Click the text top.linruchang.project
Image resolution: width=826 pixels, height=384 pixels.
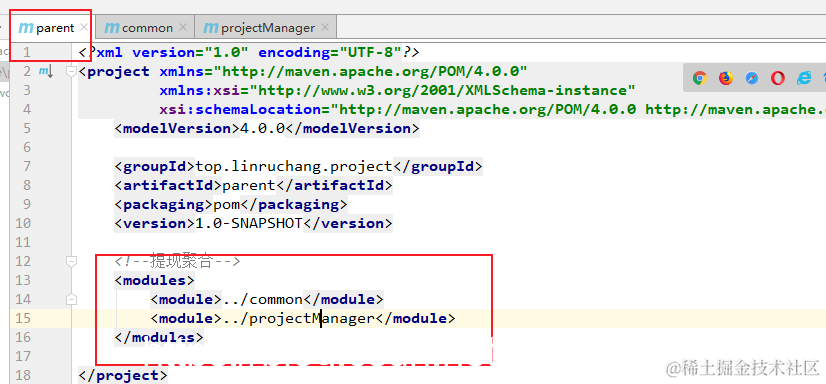294,166
